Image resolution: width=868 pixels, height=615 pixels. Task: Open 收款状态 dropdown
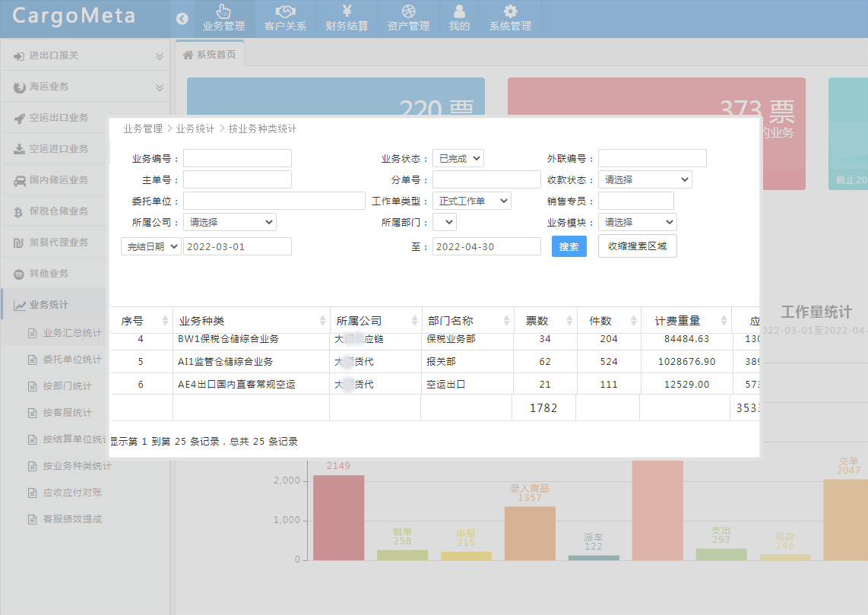click(x=645, y=179)
